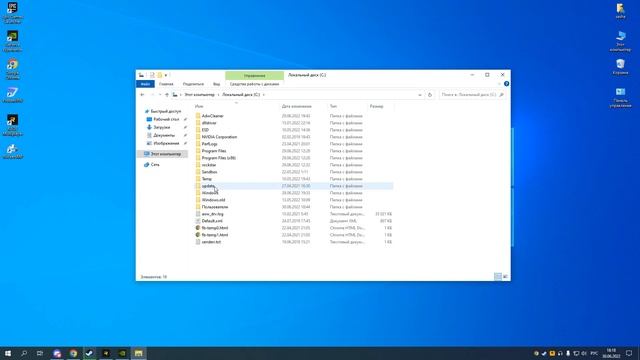Select the Program Files folder
The width and height of the screenshot is (640, 360).
[x=214, y=151]
